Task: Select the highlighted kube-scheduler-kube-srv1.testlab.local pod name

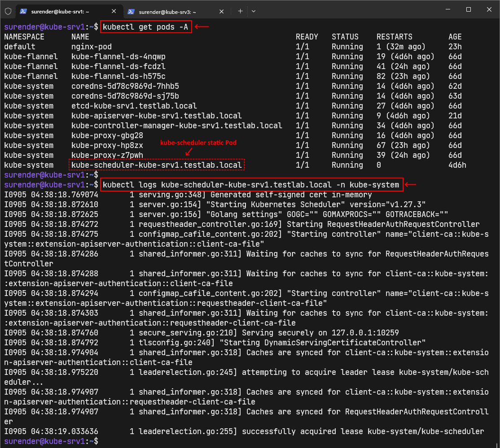Action: coord(157,165)
